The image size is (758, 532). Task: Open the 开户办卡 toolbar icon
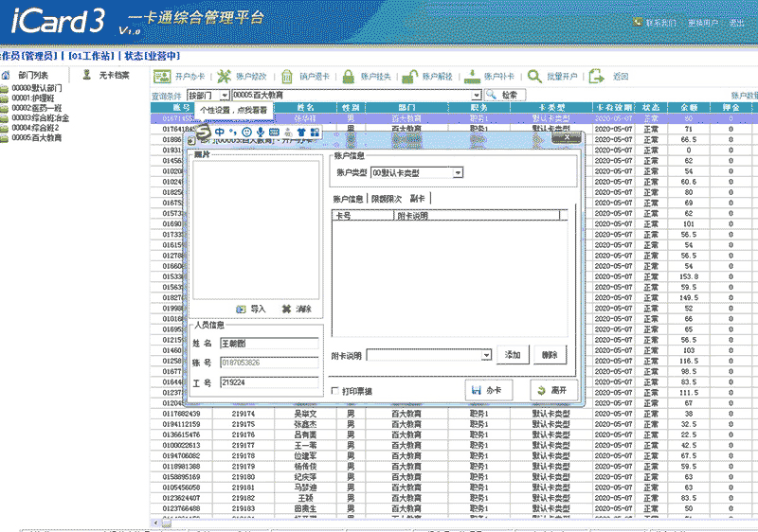pyautogui.click(x=162, y=77)
